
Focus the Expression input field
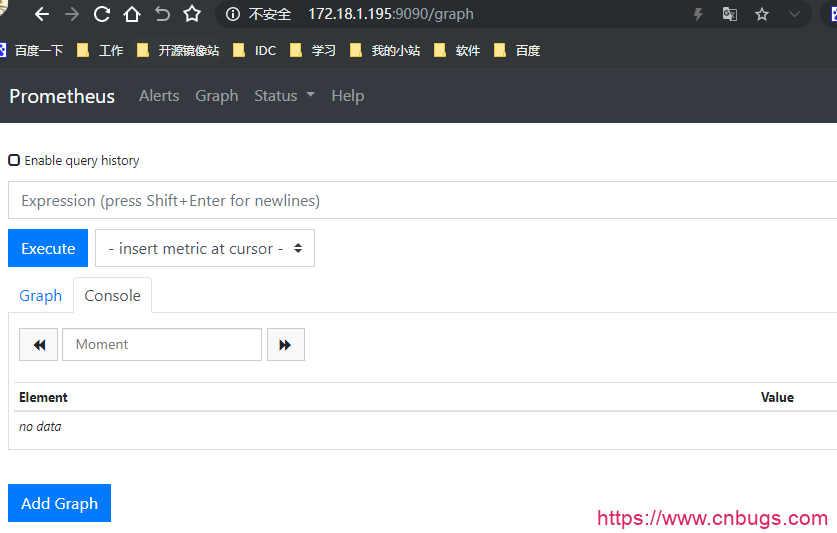[420, 200]
